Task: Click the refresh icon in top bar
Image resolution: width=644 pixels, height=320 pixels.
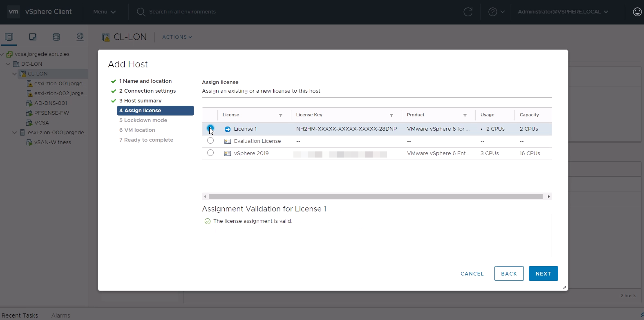Action: 468,12
